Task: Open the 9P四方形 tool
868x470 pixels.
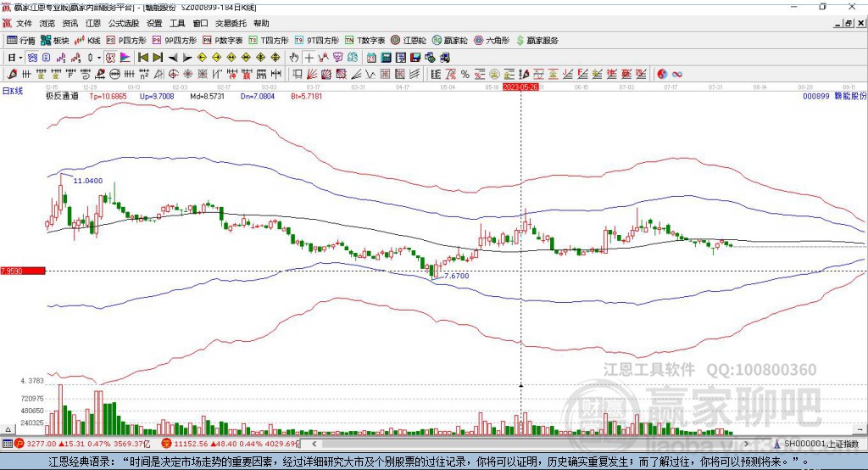Action: pyautogui.click(x=175, y=41)
